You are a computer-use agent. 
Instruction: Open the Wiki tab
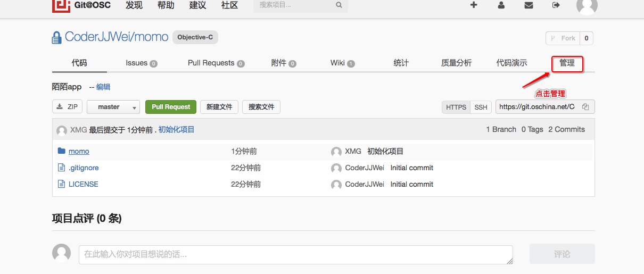(342, 63)
